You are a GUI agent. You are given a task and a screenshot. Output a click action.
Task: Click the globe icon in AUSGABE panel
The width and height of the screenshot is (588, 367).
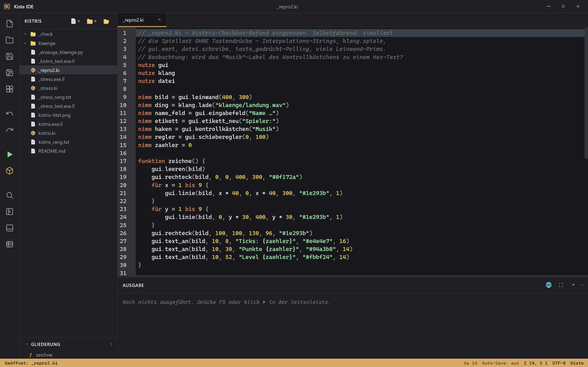(x=549, y=285)
